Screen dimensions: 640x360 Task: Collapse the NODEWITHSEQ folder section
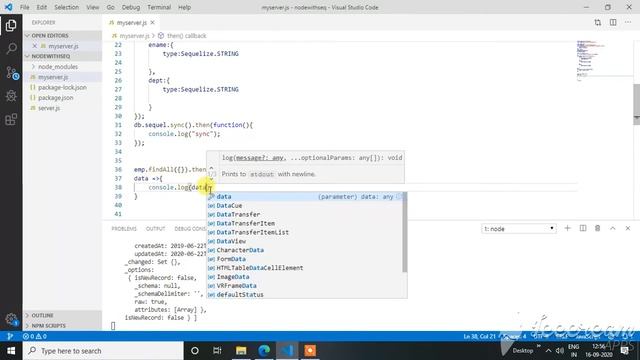coord(63,56)
